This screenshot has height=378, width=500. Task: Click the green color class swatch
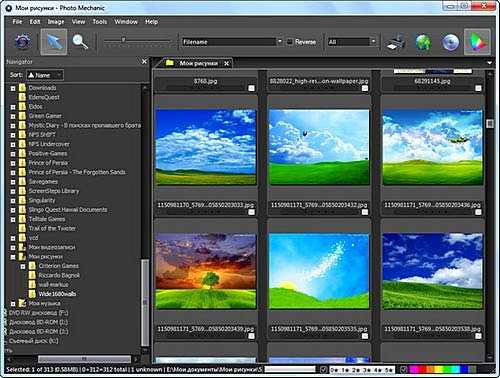(446, 369)
